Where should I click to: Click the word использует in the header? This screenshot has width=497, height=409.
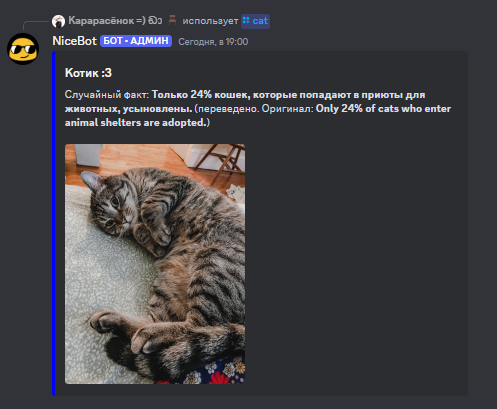point(210,21)
